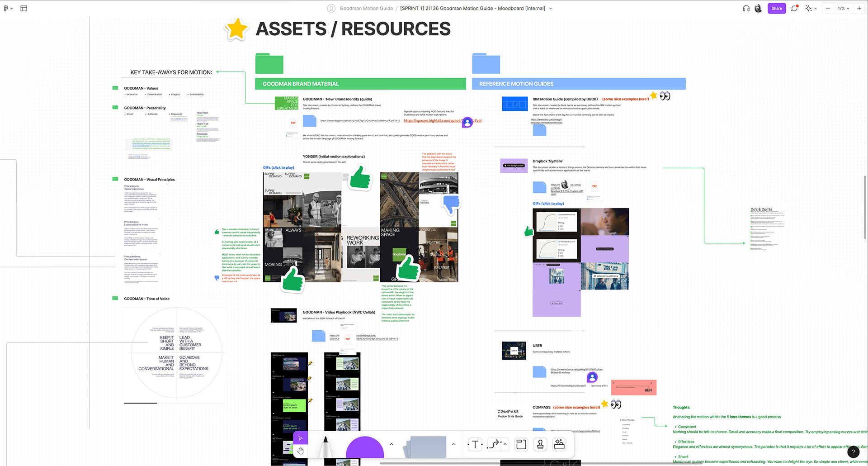Click the green Goodman Brand Material folder icon

click(x=269, y=63)
